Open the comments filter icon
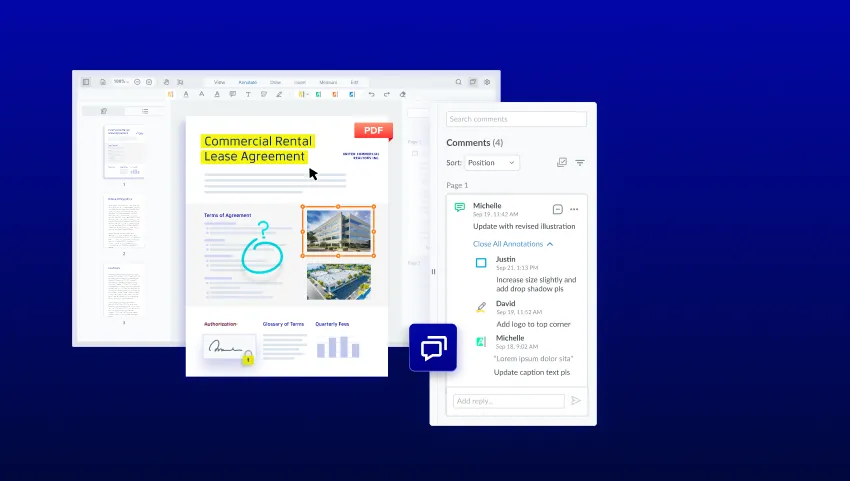Screen dimensions: 850x481 [x=579, y=163]
